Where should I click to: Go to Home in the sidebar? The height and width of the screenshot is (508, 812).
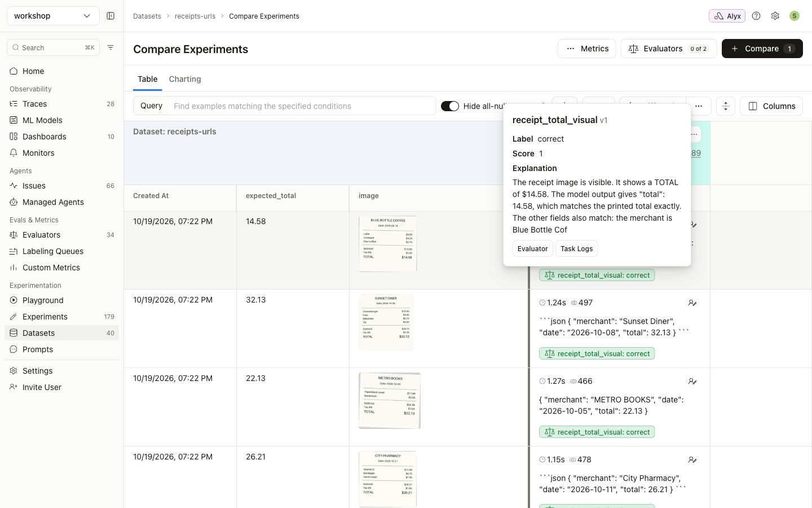point(62,71)
